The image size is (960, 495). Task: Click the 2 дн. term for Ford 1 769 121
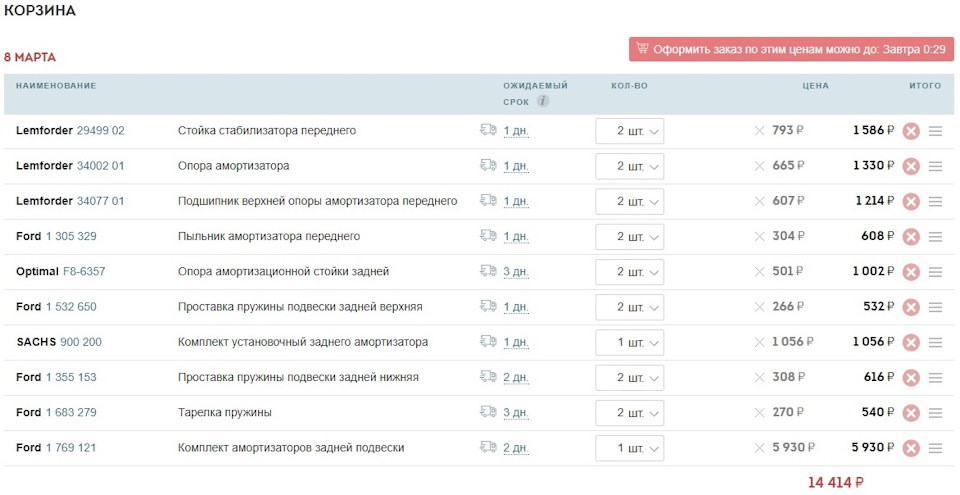tap(516, 448)
